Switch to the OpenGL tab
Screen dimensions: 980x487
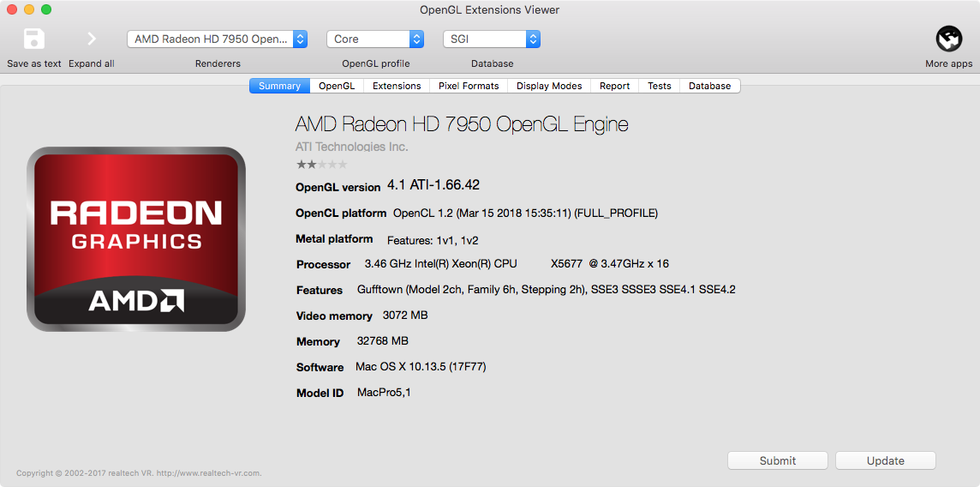tap(337, 86)
